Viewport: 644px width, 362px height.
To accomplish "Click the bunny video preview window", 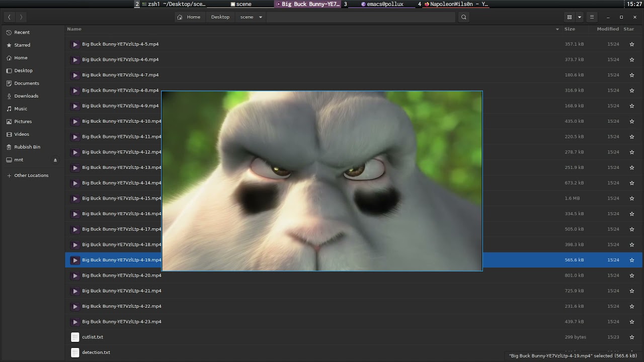I will click(322, 181).
